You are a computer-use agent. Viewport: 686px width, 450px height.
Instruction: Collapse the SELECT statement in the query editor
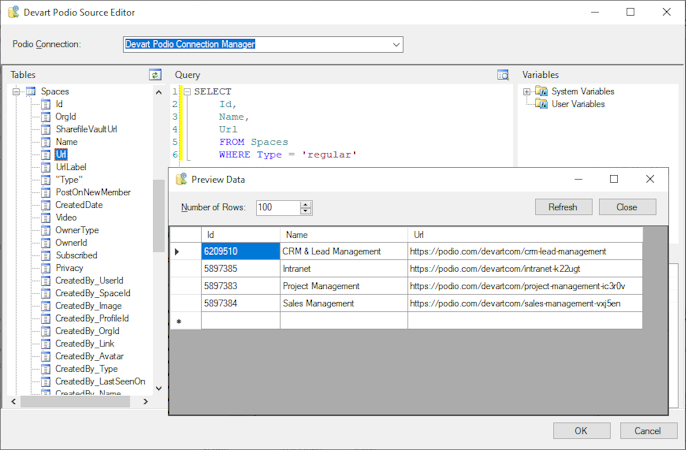coord(186,91)
